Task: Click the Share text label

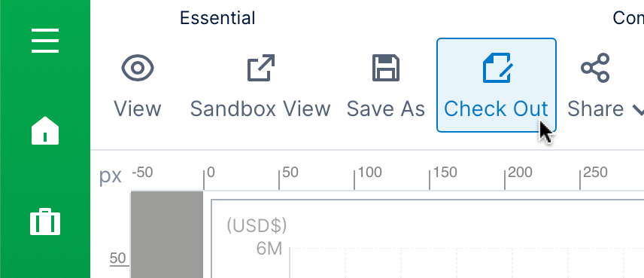Action: coord(596,109)
